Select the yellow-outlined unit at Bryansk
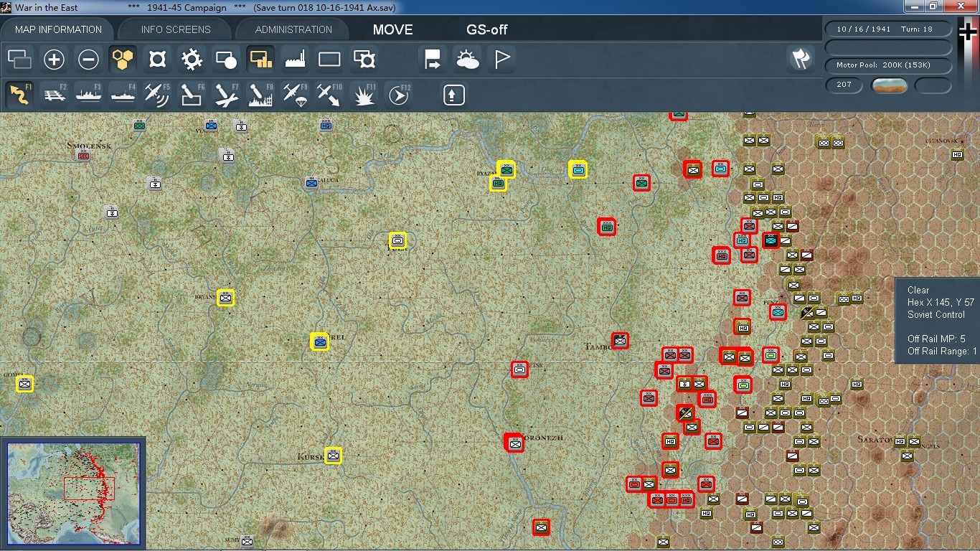Viewport: 980px width, 551px height. click(226, 297)
